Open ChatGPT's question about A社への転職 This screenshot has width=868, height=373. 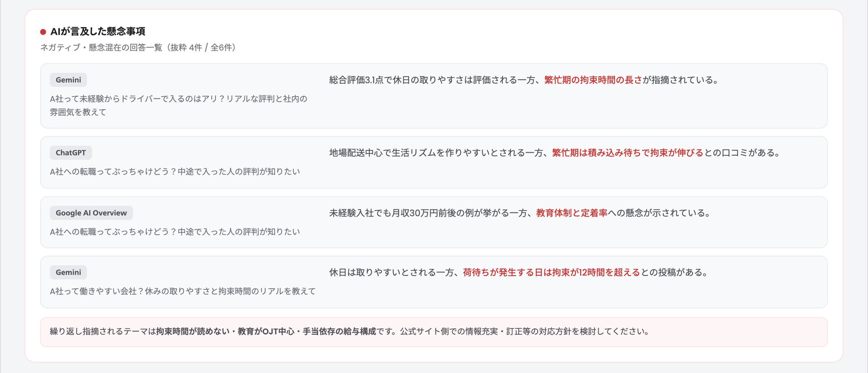175,171
